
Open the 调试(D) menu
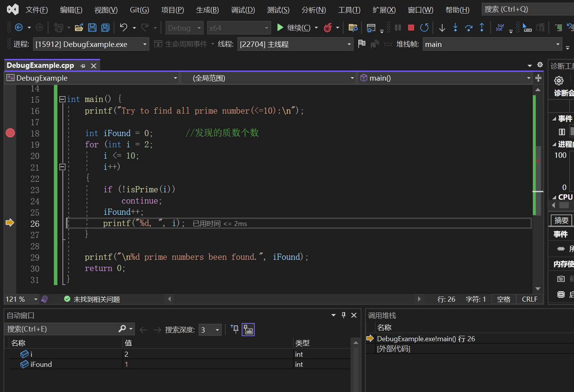click(243, 10)
